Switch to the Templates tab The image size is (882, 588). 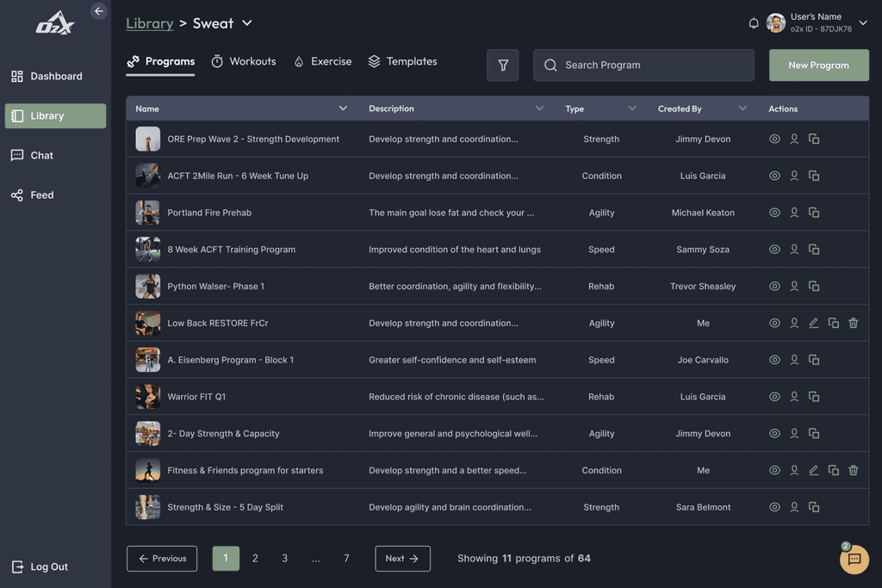point(402,61)
